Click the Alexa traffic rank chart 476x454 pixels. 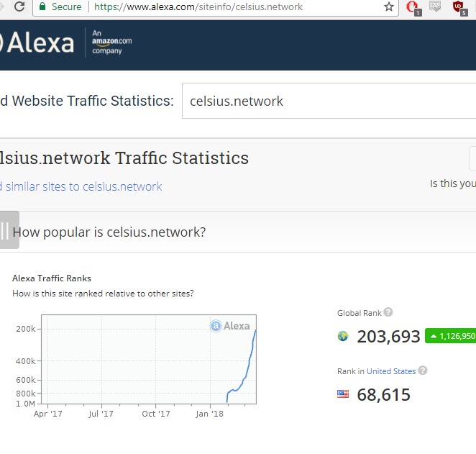point(149,359)
